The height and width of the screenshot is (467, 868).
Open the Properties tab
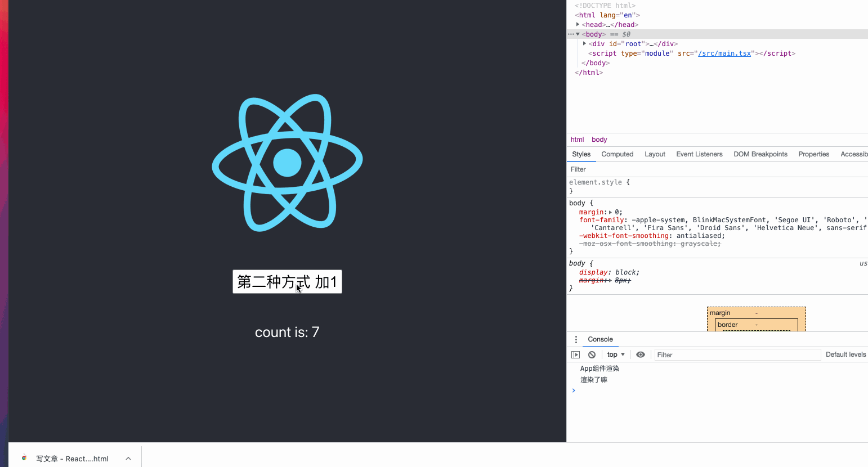[813, 154]
